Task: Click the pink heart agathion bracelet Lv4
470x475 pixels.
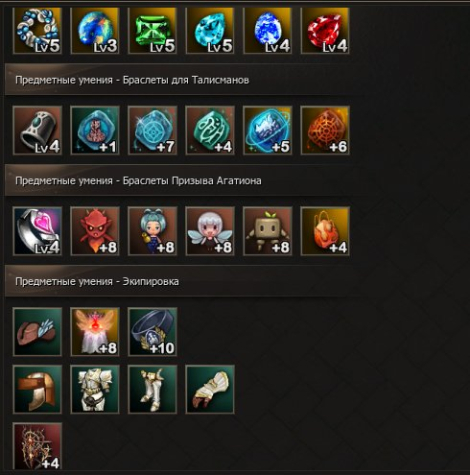Action: pyautogui.click(x=37, y=231)
